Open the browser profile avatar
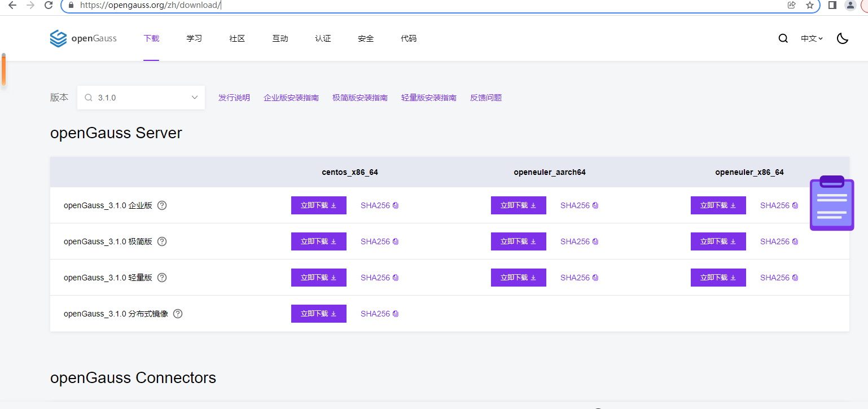Viewport: 868px width, 409px height. 851,5
